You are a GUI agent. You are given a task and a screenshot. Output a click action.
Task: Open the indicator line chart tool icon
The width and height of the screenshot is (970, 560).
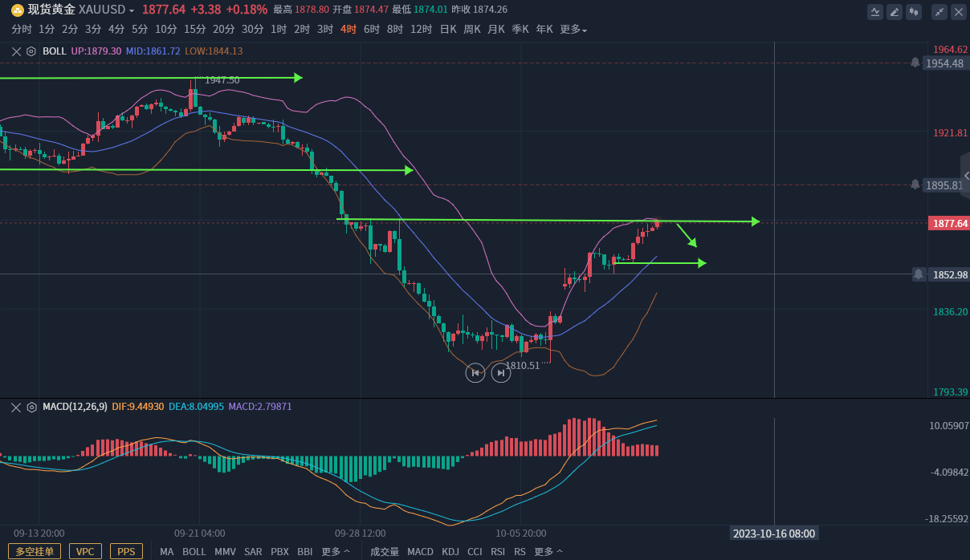(x=875, y=12)
